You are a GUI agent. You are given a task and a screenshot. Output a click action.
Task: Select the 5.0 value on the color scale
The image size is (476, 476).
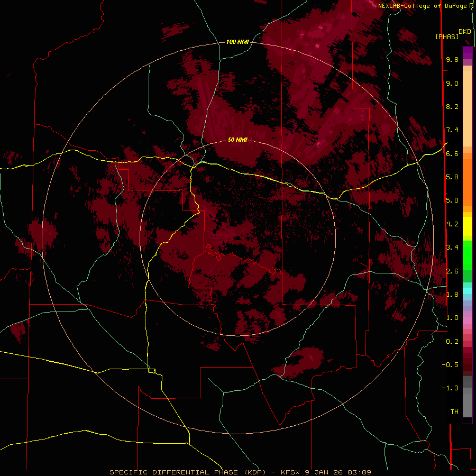452,200
